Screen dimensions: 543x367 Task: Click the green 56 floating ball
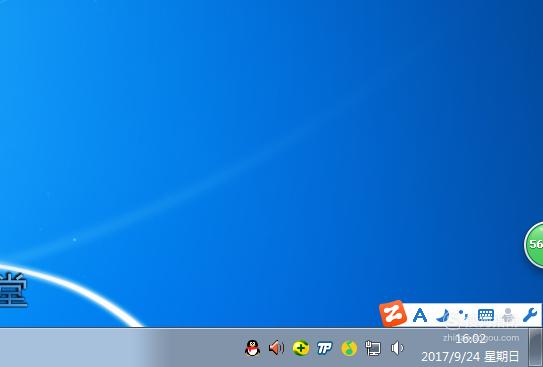[x=534, y=244]
